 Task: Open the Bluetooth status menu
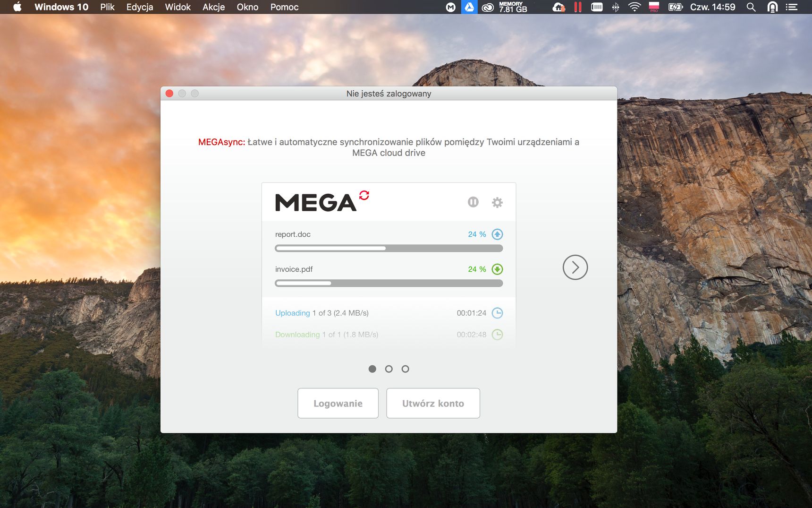coord(616,7)
